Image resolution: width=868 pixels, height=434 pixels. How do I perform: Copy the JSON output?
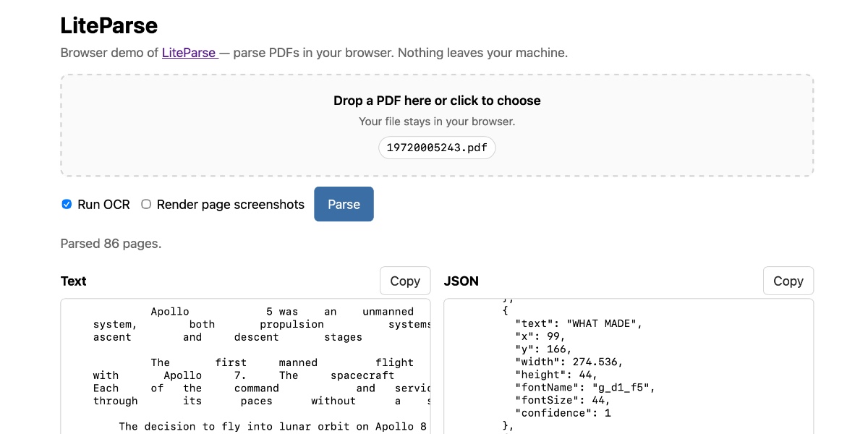788,281
